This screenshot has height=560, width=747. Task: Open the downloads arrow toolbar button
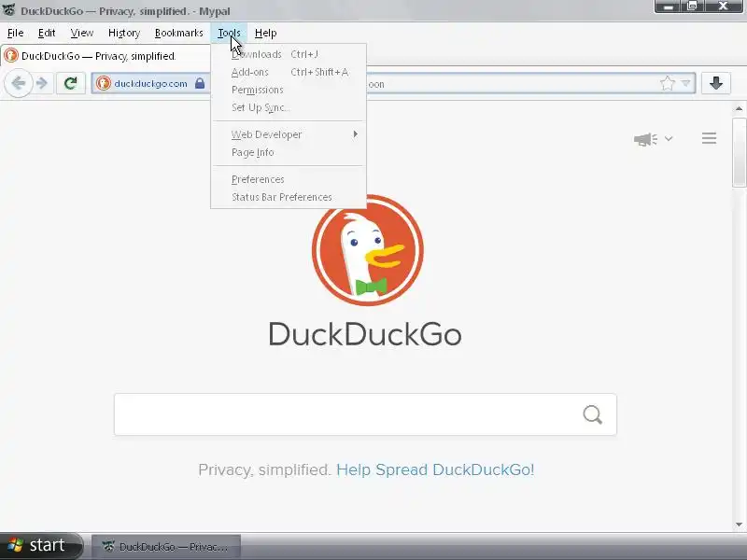pos(715,83)
